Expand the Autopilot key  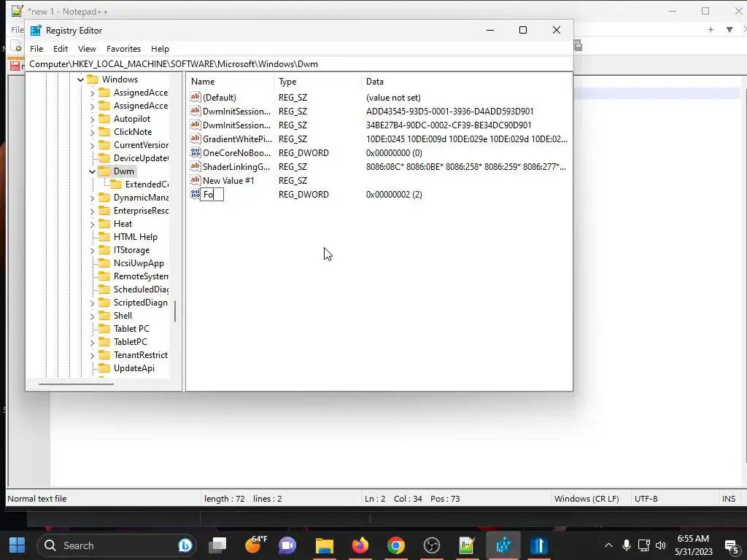coord(93,119)
